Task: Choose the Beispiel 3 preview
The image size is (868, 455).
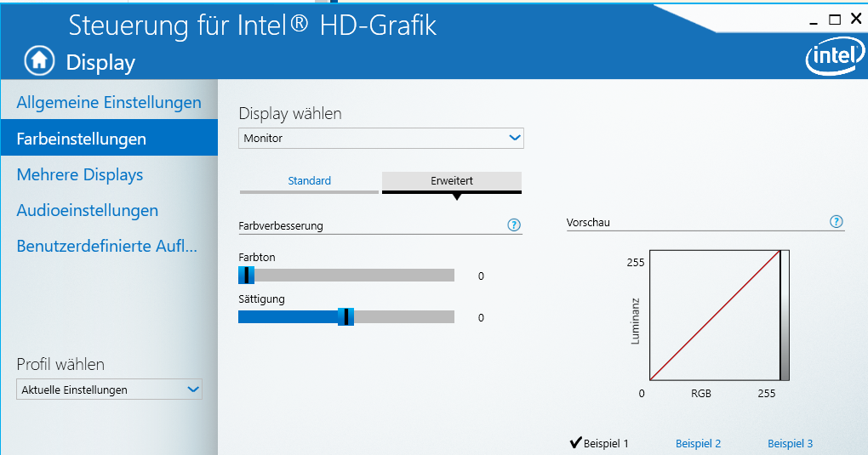Action: pyautogui.click(x=790, y=443)
